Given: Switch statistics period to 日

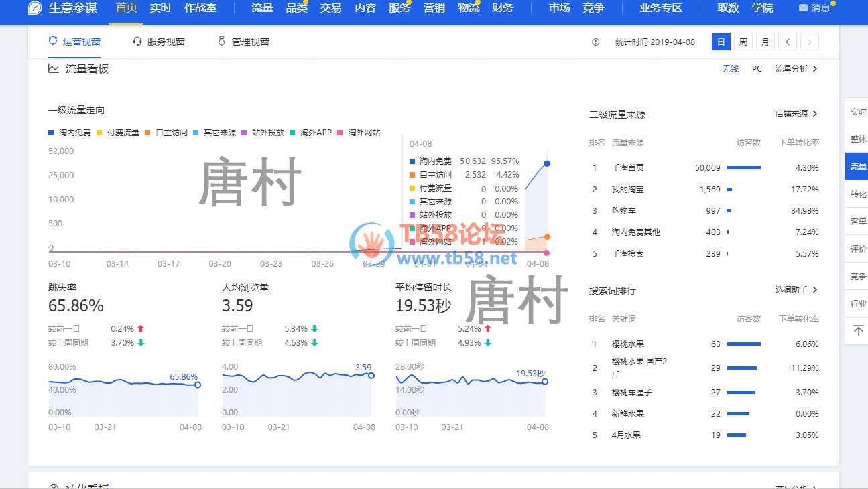Looking at the screenshot, I should [721, 42].
